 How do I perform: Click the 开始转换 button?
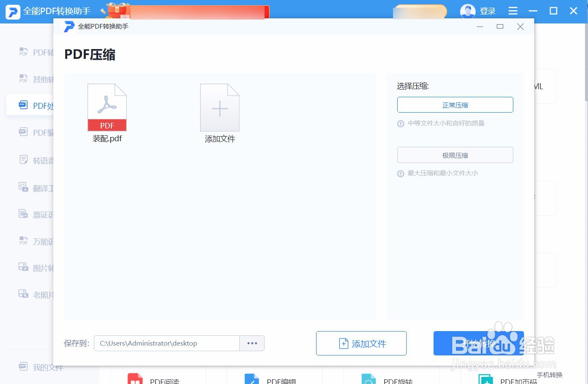coord(478,343)
